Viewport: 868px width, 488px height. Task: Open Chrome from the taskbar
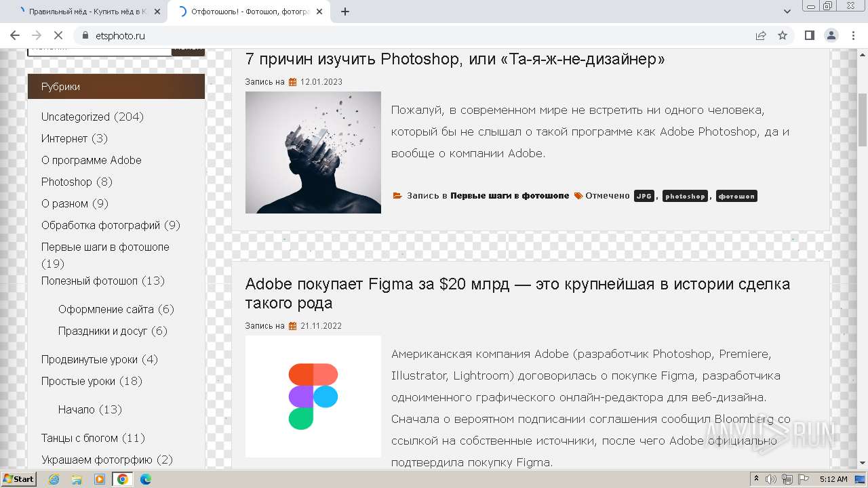coord(123,479)
